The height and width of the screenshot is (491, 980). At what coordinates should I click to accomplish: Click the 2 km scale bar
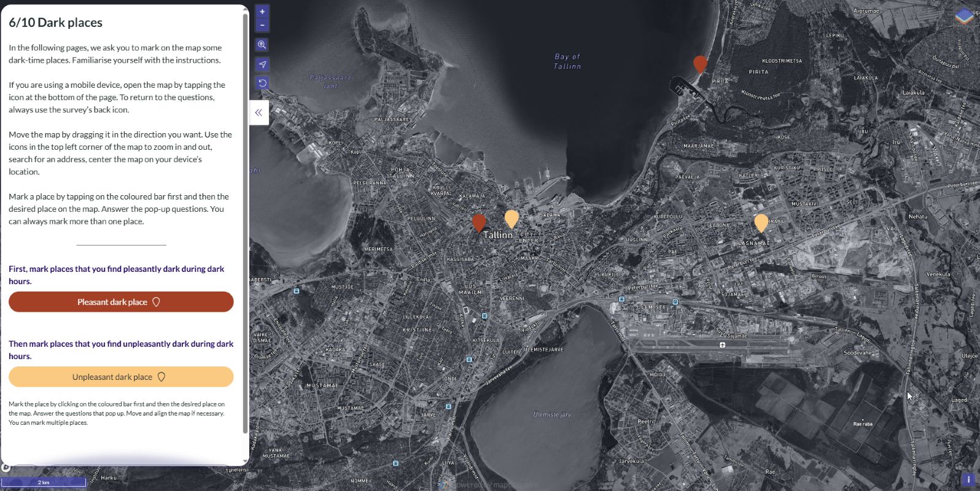pyautogui.click(x=44, y=482)
